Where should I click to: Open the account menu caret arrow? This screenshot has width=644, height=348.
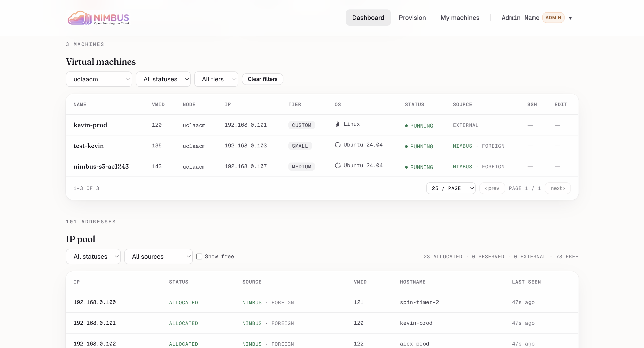pyautogui.click(x=570, y=18)
